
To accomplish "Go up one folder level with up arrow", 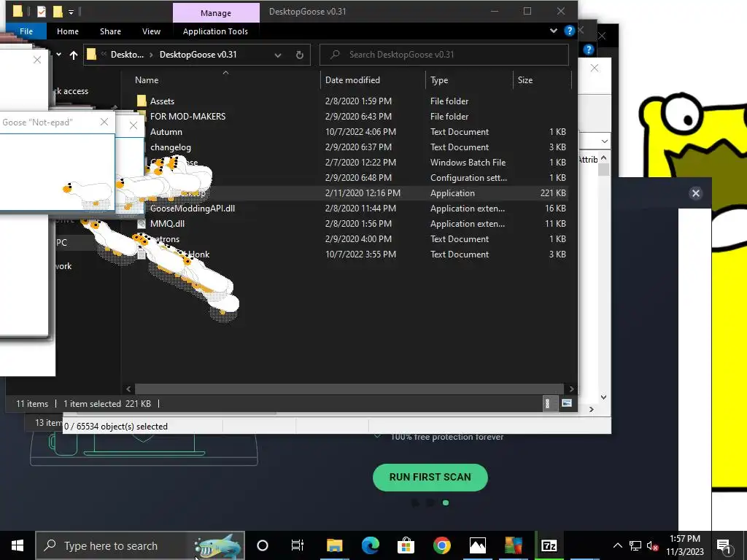I will coord(74,55).
